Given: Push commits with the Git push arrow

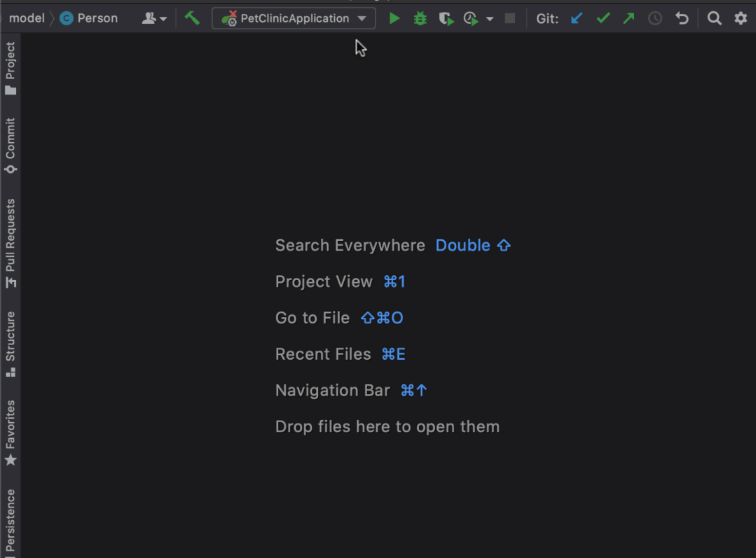Looking at the screenshot, I should (x=628, y=18).
